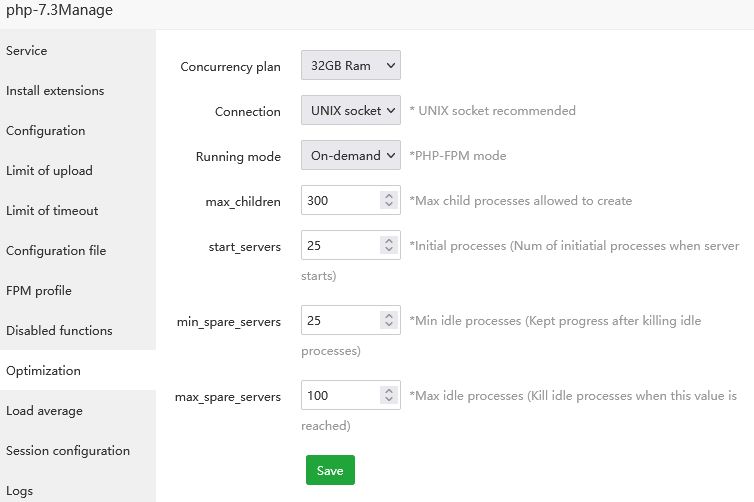Image resolution: width=754 pixels, height=502 pixels.
Task: Go to Install extensions section
Action: click(x=55, y=91)
